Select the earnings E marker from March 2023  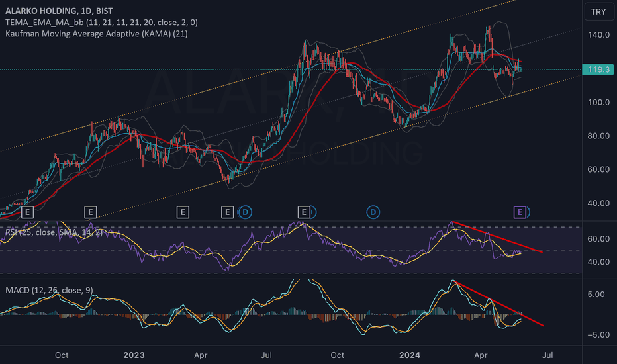[x=183, y=212]
